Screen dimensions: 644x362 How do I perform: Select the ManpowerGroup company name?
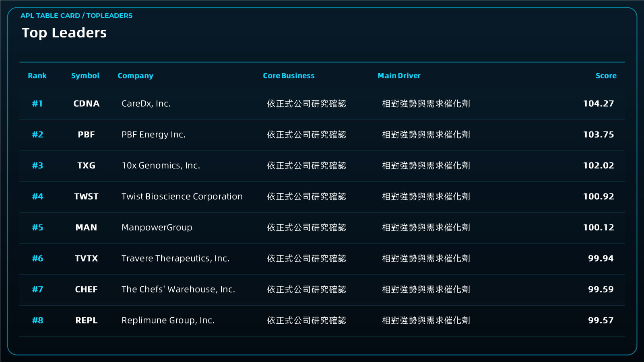[157, 228]
